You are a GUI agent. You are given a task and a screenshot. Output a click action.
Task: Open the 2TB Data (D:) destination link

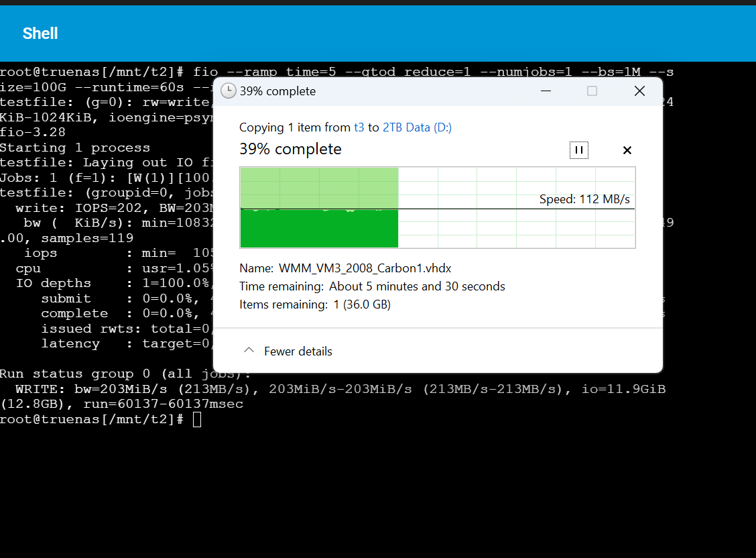pos(417,127)
